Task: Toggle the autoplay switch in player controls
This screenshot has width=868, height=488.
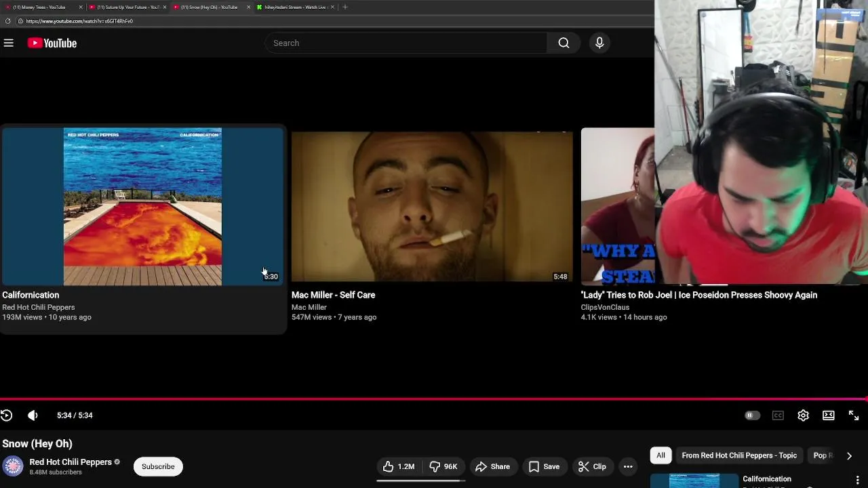Action: [752, 415]
